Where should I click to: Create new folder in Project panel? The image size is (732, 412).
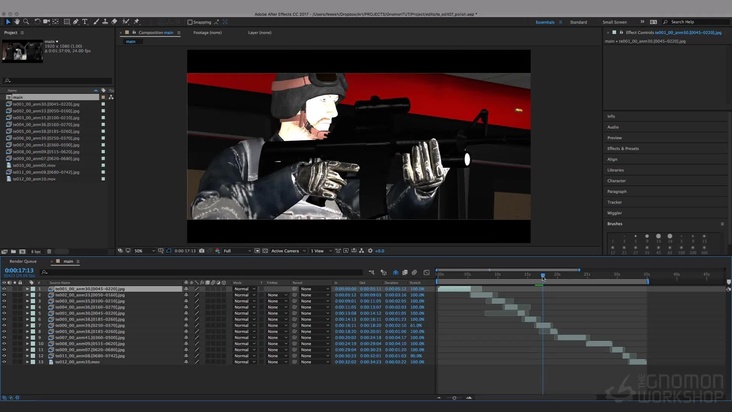pyautogui.click(x=14, y=250)
